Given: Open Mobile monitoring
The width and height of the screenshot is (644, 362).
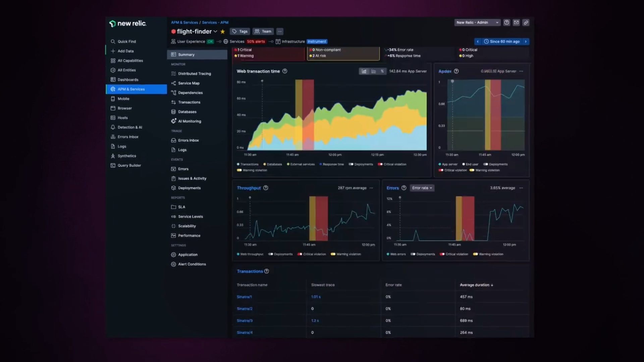Looking at the screenshot, I should [x=120, y=99].
